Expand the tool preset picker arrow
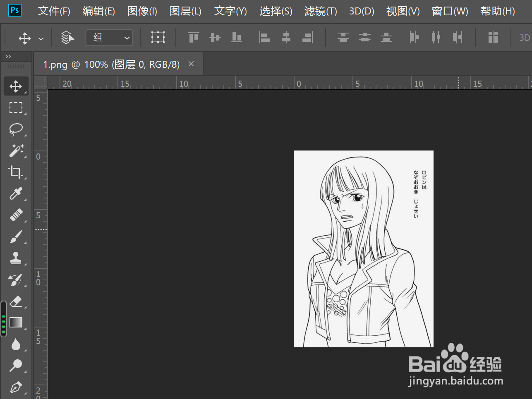The image size is (532, 399). click(41, 39)
